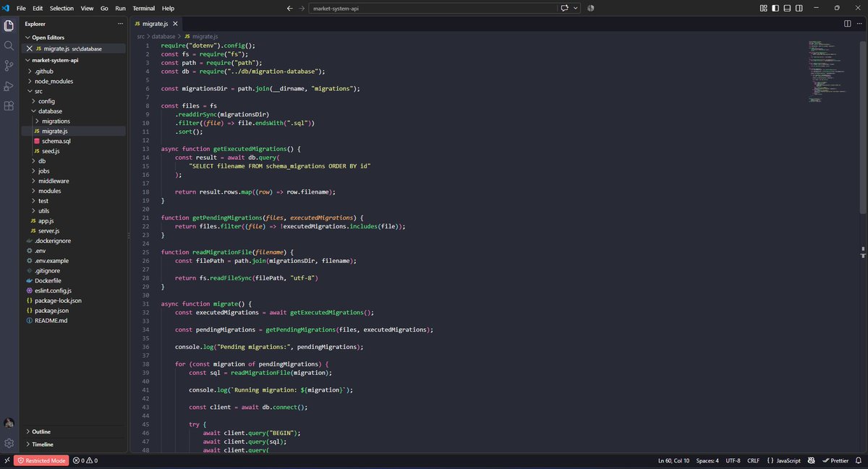
Task: Open the Edit menu
Action: [38, 8]
